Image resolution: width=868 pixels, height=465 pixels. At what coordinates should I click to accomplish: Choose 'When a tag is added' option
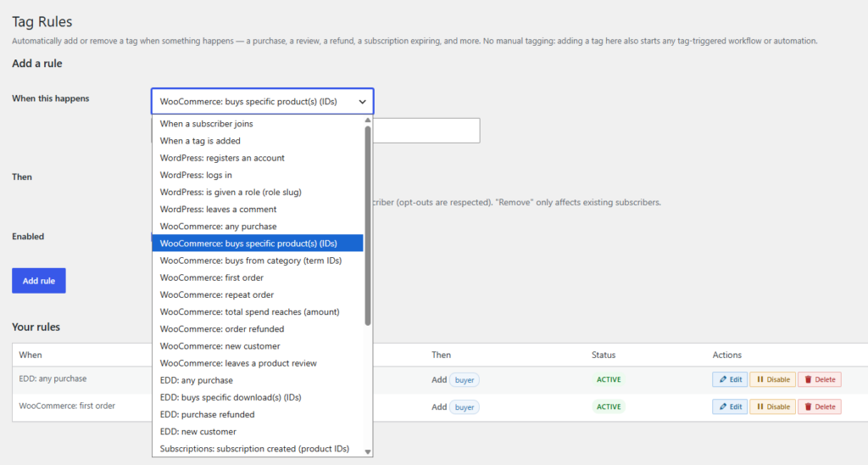258,141
